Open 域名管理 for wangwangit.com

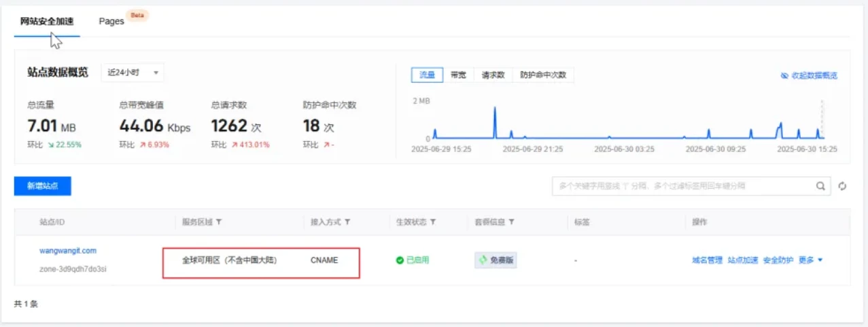(x=707, y=260)
